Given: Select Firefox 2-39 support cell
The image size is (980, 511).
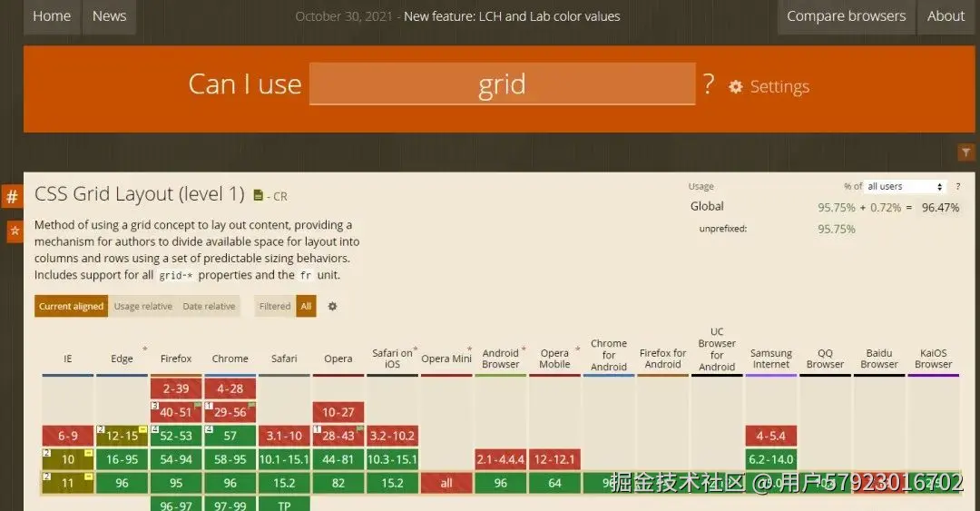Looking at the screenshot, I should pyautogui.click(x=176, y=388).
